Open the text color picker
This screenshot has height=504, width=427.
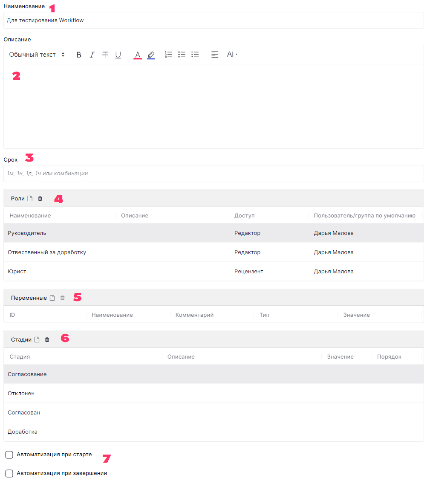coord(138,55)
